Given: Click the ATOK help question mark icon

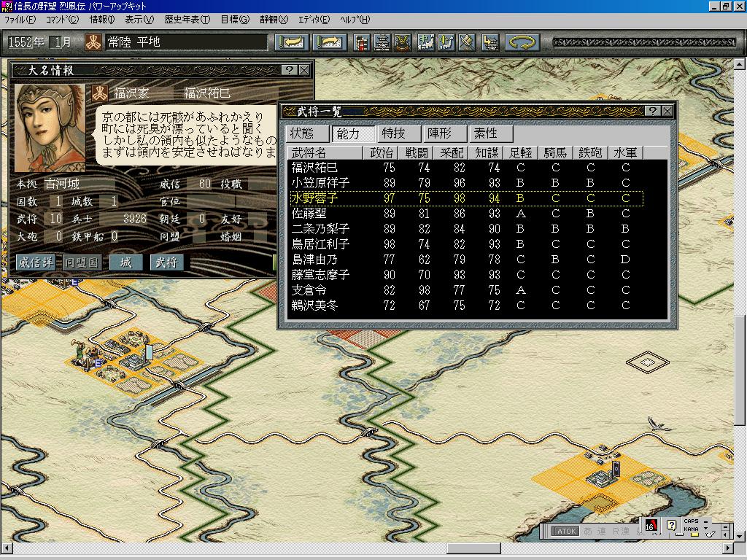Looking at the screenshot, I should (671, 525).
